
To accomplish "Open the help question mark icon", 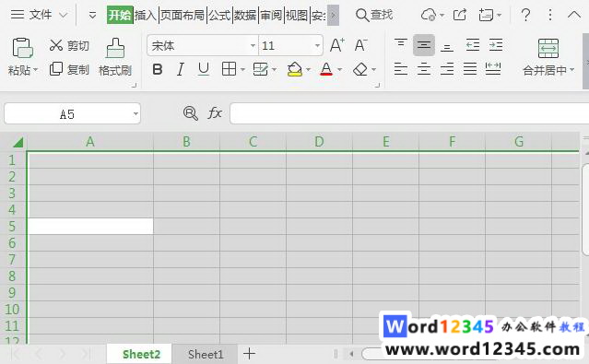I will pos(525,15).
